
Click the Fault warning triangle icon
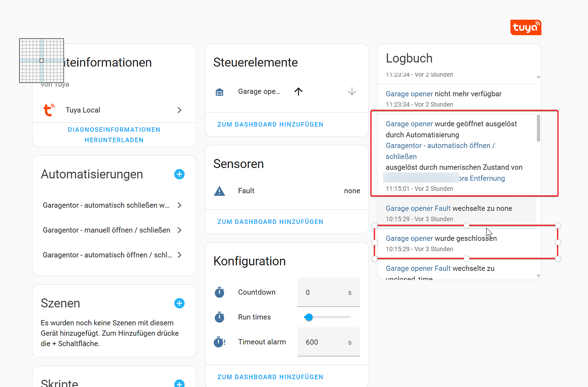coord(219,191)
